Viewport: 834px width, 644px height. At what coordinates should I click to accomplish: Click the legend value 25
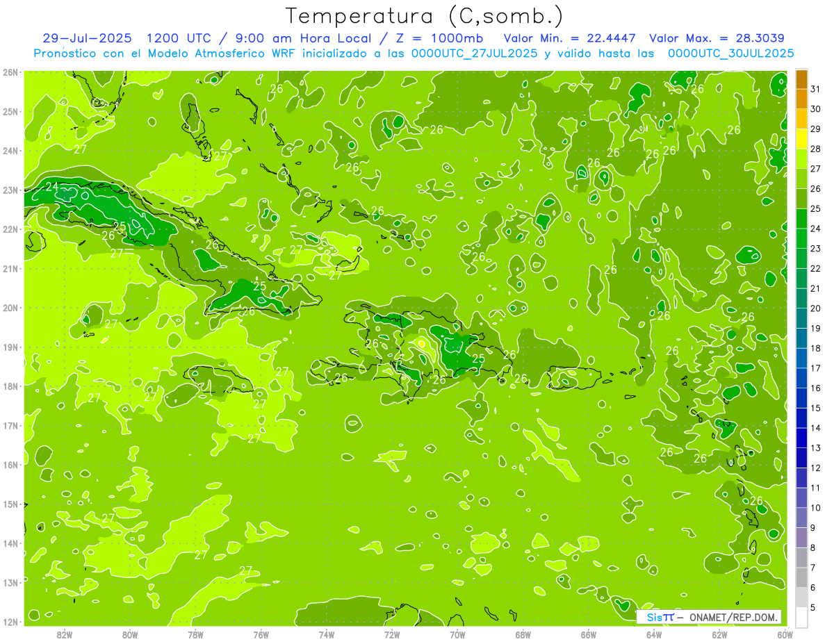click(815, 208)
